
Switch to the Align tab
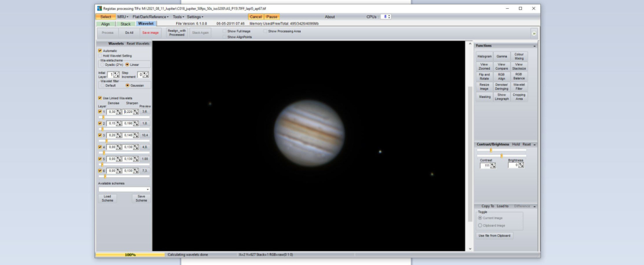pyautogui.click(x=106, y=24)
